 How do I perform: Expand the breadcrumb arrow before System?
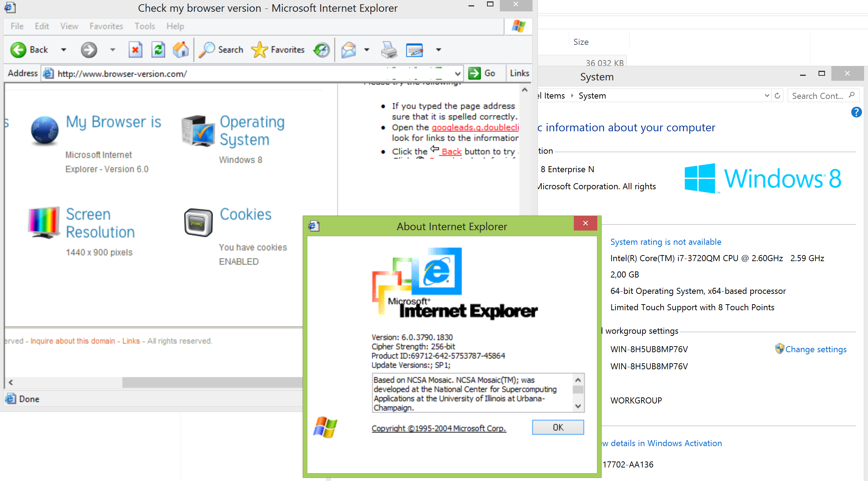pyautogui.click(x=572, y=96)
